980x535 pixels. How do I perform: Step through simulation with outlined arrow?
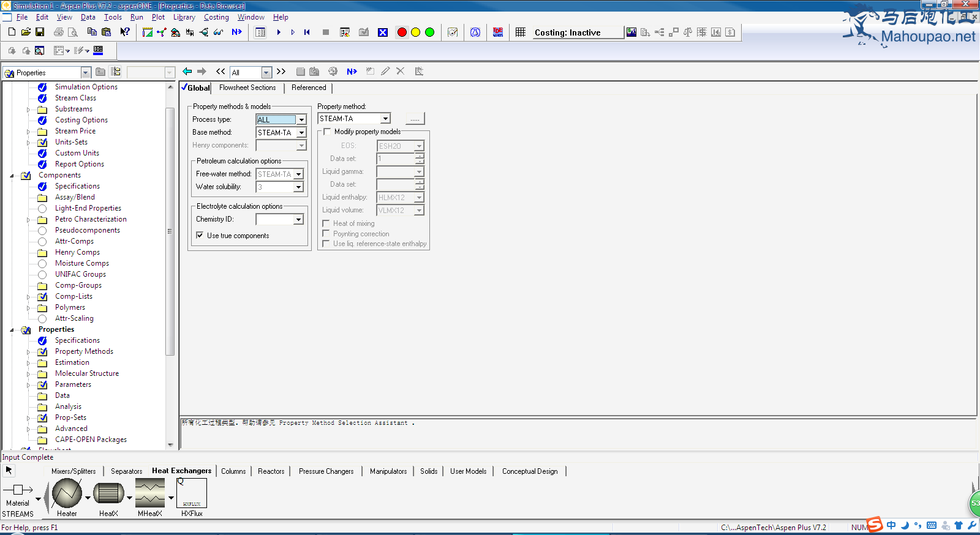(293, 32)
